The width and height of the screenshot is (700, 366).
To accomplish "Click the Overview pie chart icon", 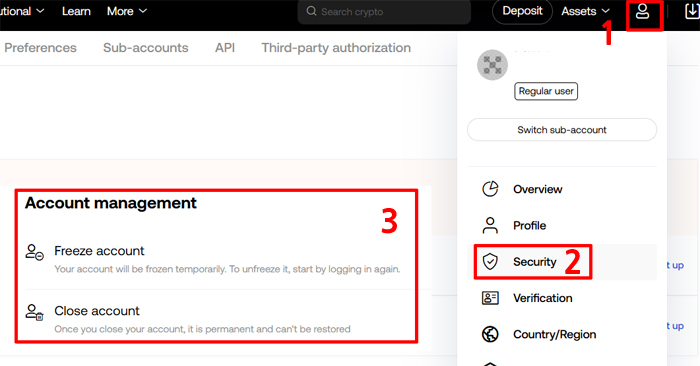I will point(490,189).
